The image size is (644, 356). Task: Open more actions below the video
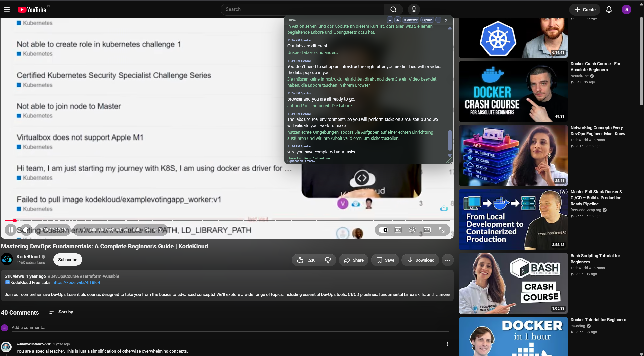[448, 260]
